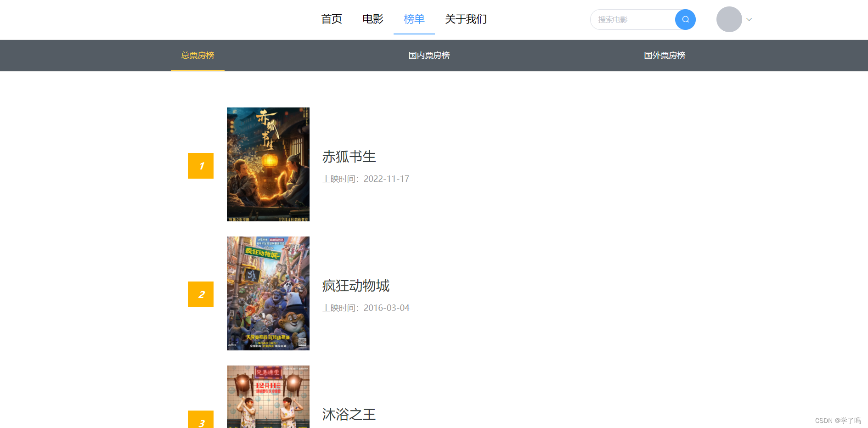Click the blue search magnifier button
This screenshot has width=868, height=428.
pyautogui.click(x=685, y=19)
